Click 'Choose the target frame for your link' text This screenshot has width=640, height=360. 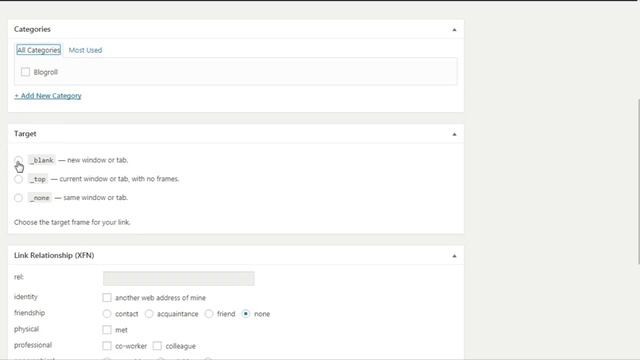(72, 222)
